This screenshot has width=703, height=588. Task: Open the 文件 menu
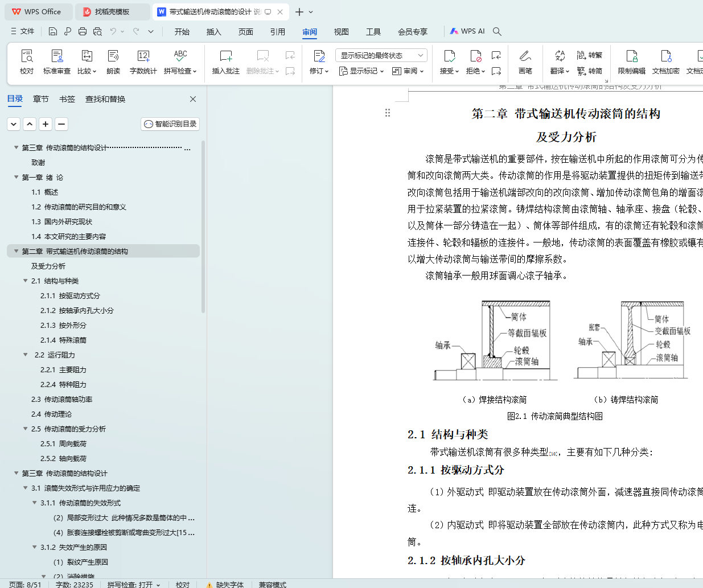[x=23, y=31]
